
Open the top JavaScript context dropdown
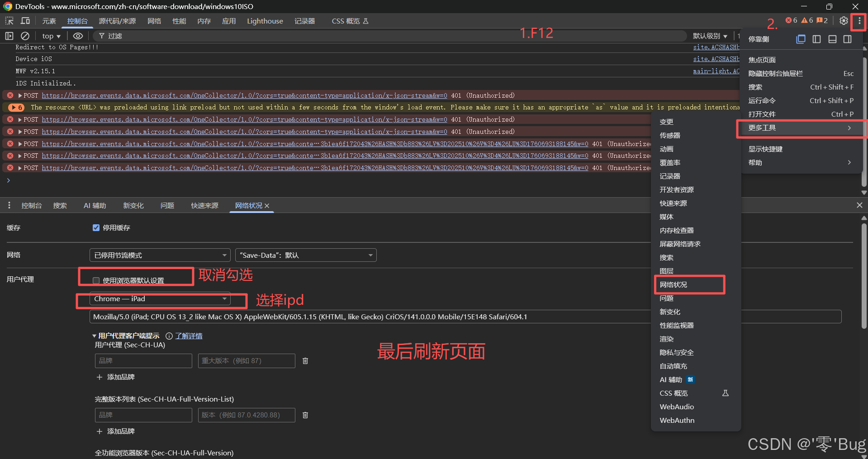[x=51, y=36]
